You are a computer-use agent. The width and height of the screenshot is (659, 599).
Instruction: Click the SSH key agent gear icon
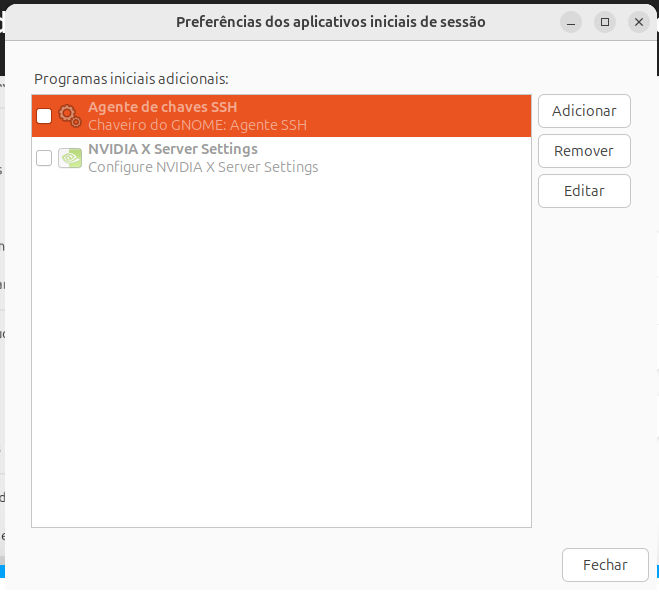pos(70,116)
